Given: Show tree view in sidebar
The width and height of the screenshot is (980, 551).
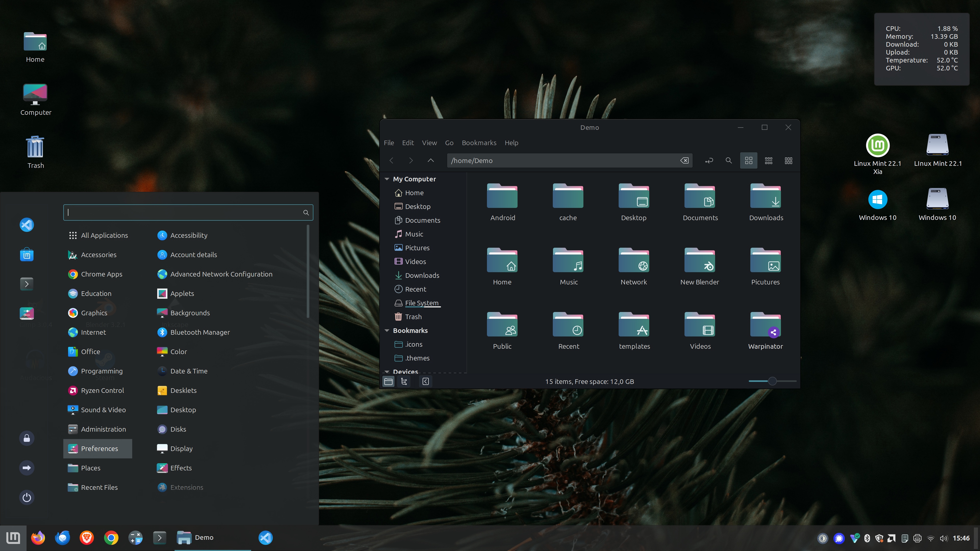Looking at the screenshot, I should [x=404, y=381].
